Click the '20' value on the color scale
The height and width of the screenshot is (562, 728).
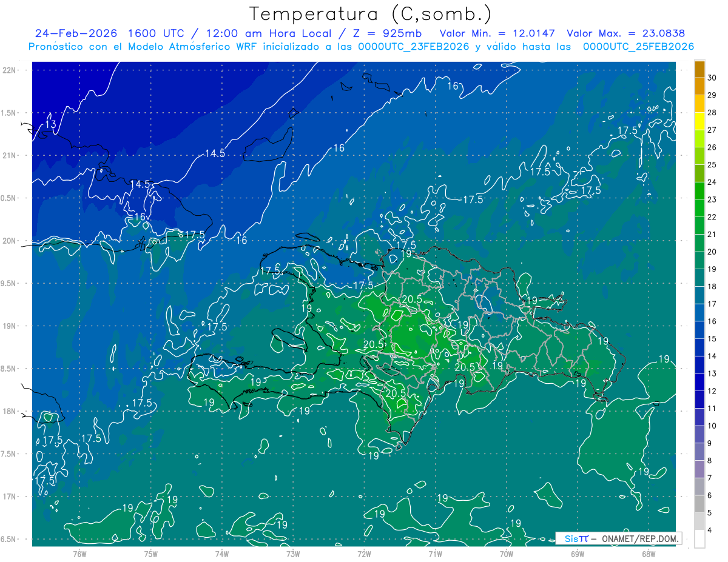point(712,252)
